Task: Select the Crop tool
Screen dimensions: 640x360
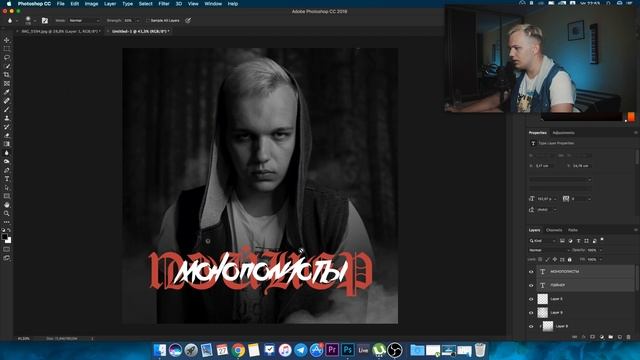Action: [7, 75]
